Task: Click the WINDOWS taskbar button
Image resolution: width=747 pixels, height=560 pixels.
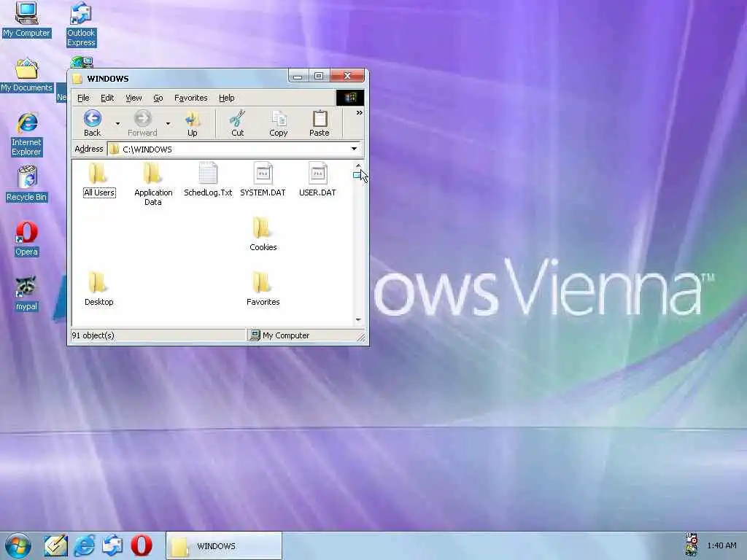Action: click(x=224, y=545)
